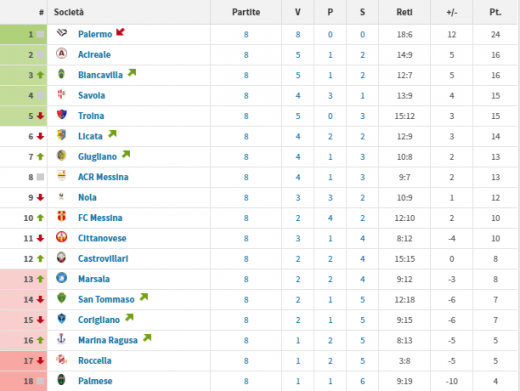This screenshot has height=391, width=520.
Task: Click the Palermo club crest icon
Action: 62,33
